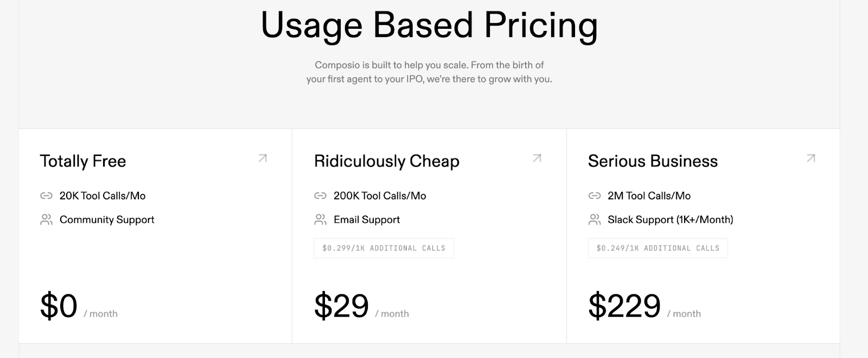Click the arrow icon on Ridiculously Cheap card
Image resolution: width=868 pixels, height=358 pixels.
[537, 159]
